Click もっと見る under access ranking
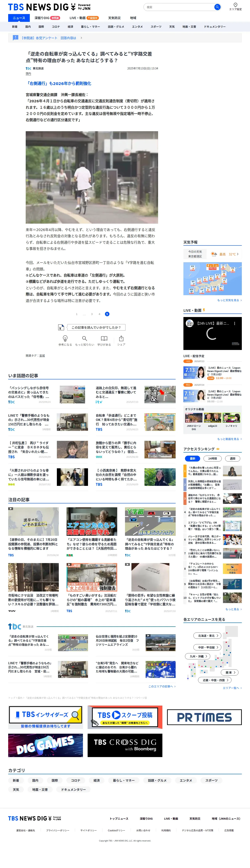This screenshot has height=868, width=250. point(233,609)
